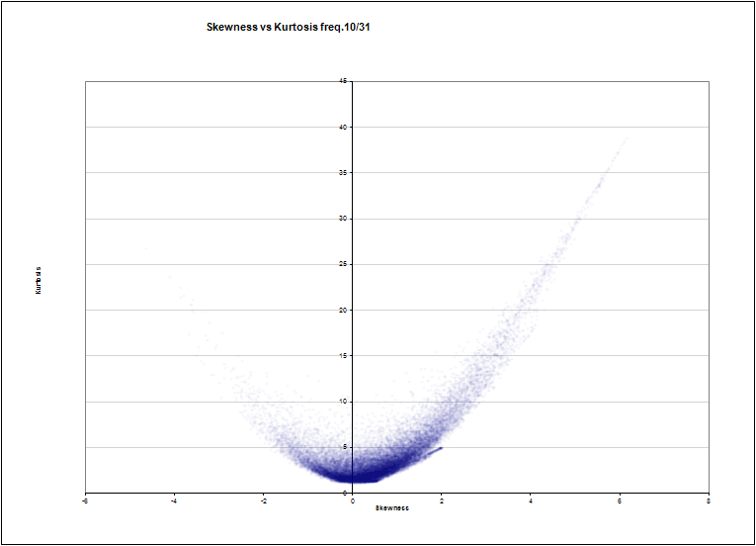Click the x-axis value 2

pos(442,501)
